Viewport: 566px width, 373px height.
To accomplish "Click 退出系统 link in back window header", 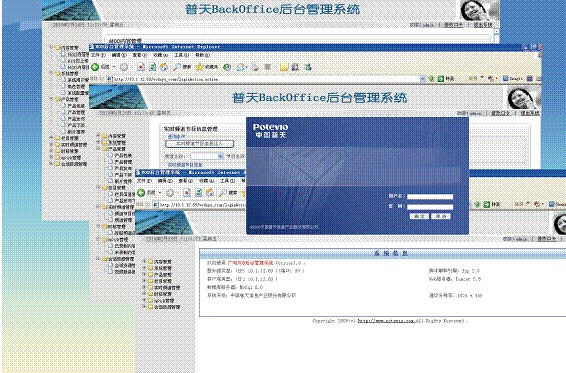I will pos(483,25).
